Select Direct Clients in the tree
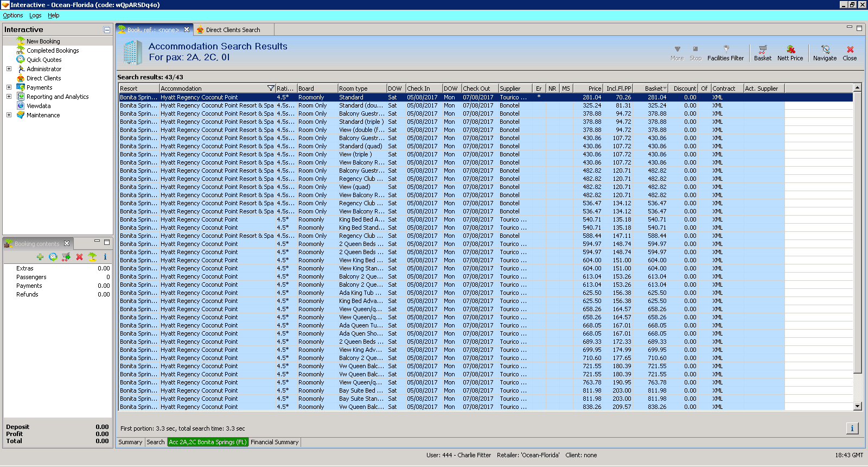This screenshot has height=467, width=868. coord(43,78)
